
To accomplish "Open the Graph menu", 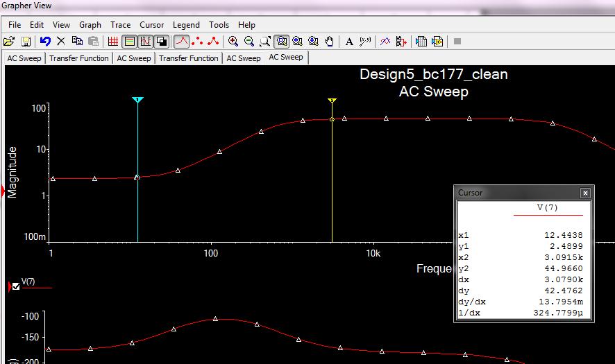I will (x=90, y=25).
